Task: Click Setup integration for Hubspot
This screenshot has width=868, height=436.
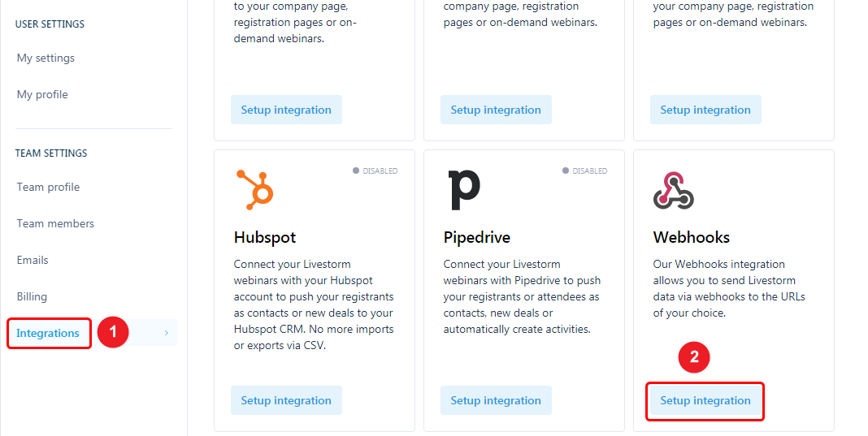Action: [x=286, y=400]
